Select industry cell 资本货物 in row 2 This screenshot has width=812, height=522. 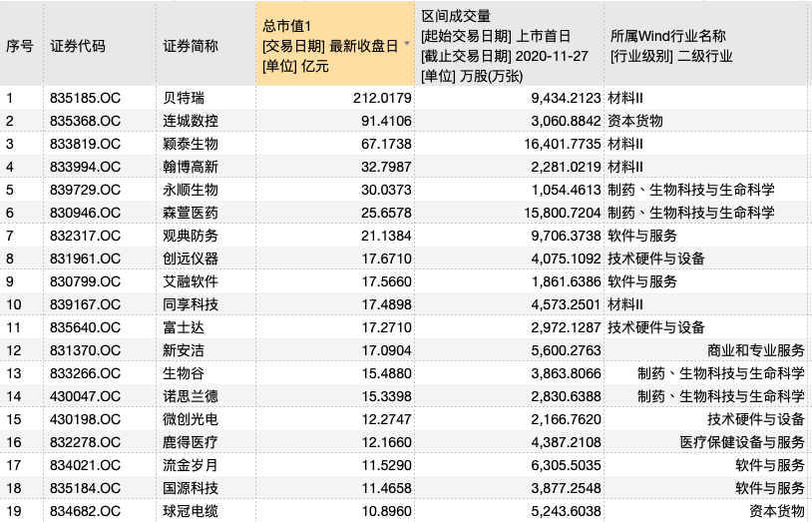tap(635, 121)
